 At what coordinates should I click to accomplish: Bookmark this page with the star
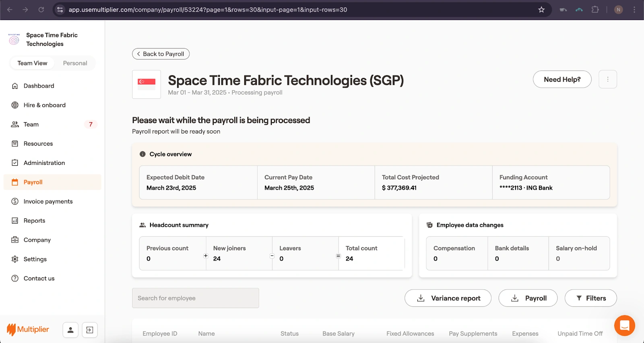tap(541, 10)
